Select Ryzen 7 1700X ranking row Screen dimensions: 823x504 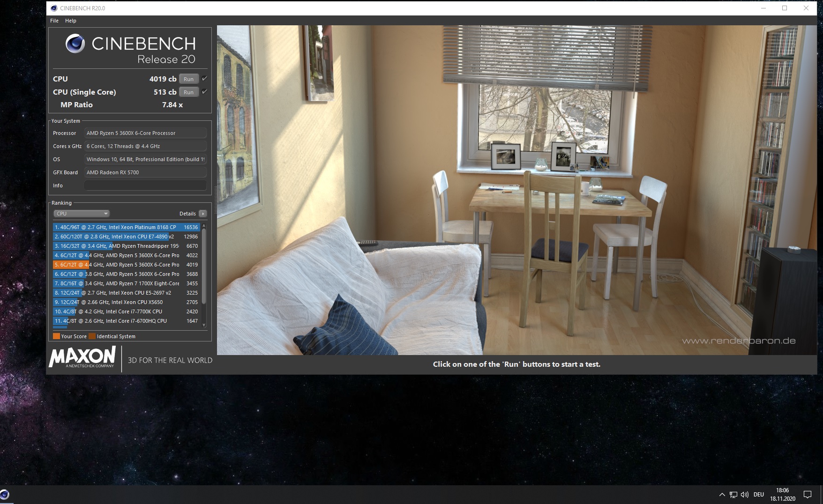click(x=127, y=283)
